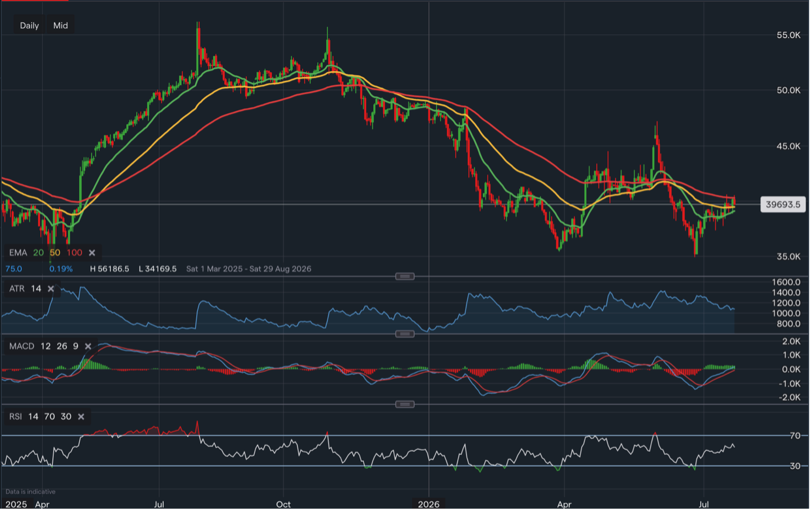
Task: Grab the resize handle between price and ATR panels
Action: pyautogui.click(x=405, y=276)
